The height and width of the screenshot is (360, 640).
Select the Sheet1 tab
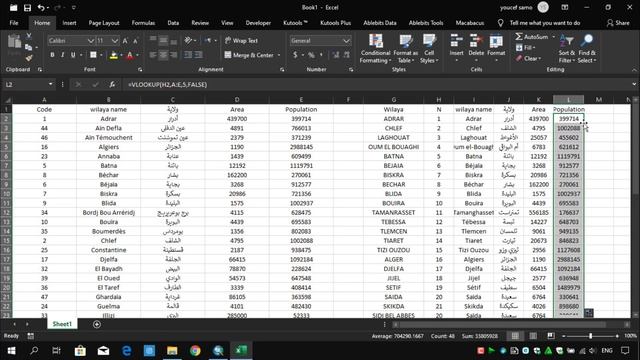[x=62, y=324]
